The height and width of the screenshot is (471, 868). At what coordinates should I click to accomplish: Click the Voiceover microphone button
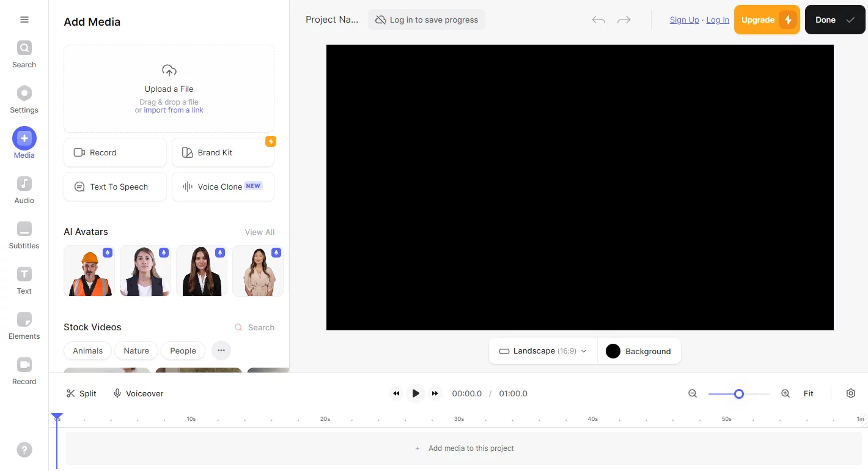coord(138,393)
